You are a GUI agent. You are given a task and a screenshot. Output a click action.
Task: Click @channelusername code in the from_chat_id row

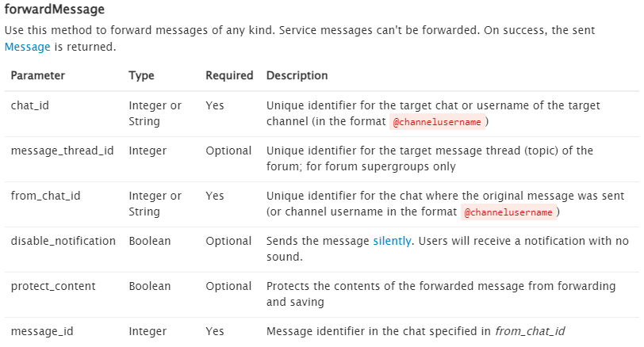coord(508,212)
